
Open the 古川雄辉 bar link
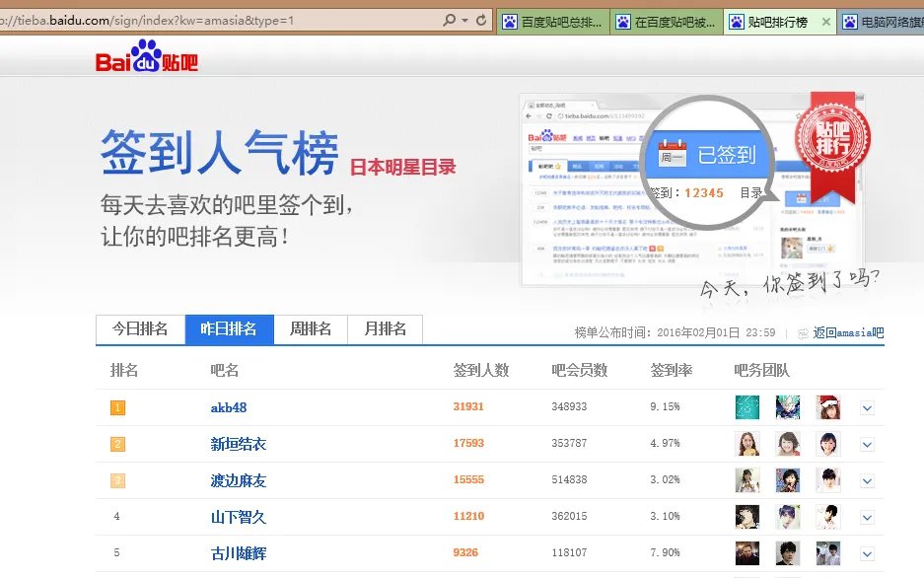tap(239, 554)
